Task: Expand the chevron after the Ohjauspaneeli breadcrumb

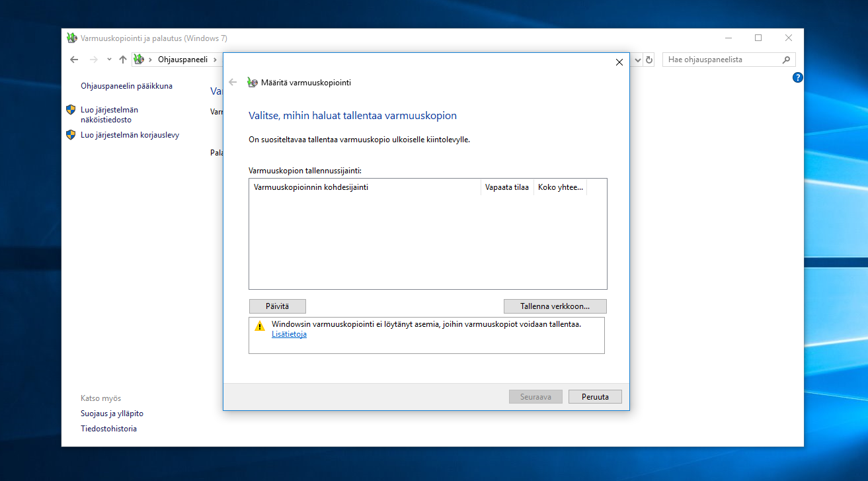Action: tap(215, 60)
